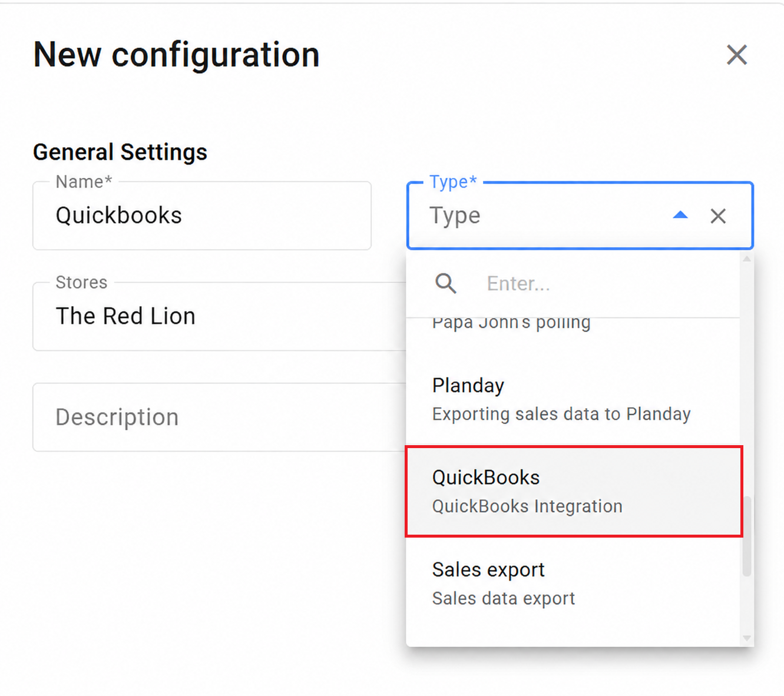Choose the Planday type option
The width and height of the screenshot is (784, 696).
point(573,399)
